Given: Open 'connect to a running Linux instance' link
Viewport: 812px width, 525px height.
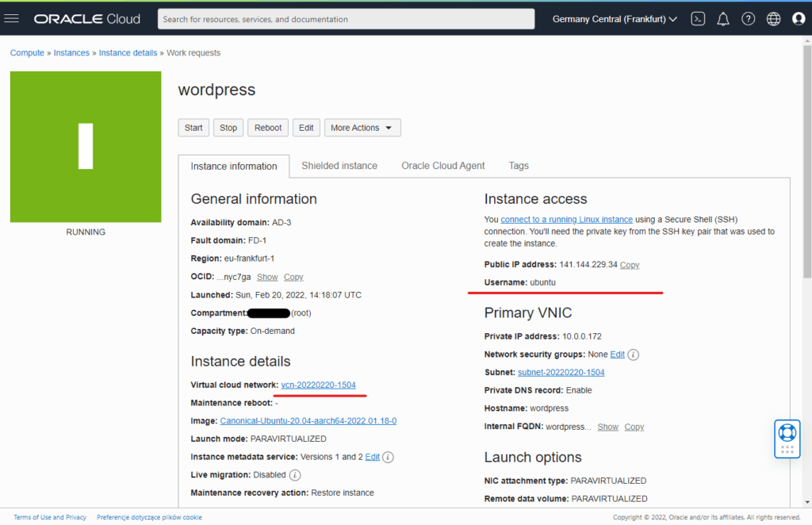Looking at the screenshot, I should 566,220.
